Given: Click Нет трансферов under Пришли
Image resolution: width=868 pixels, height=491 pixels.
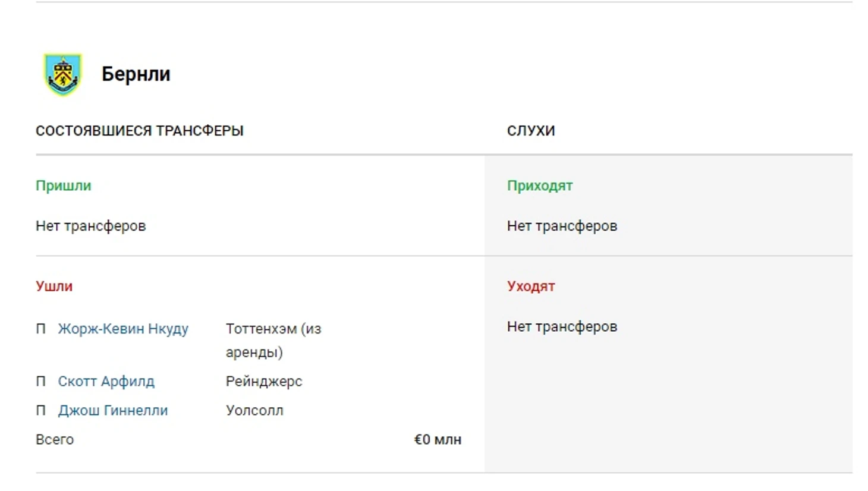Looking at the screenshot, I should [x=91, y=226].
